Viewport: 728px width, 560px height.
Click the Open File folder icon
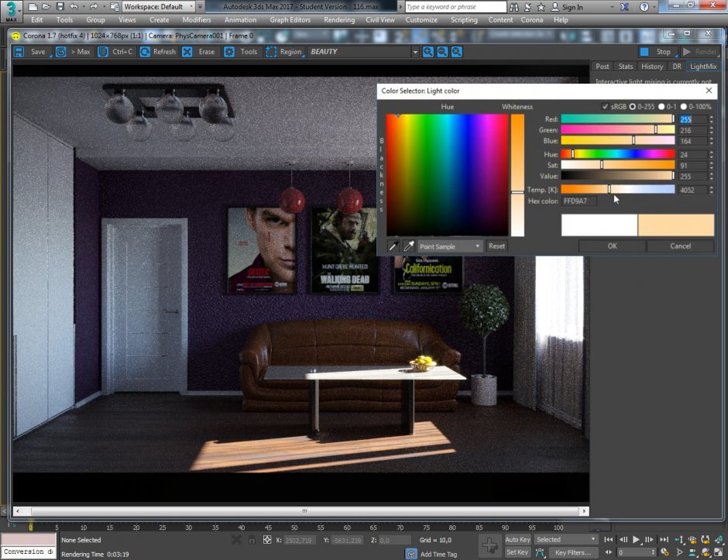pyautogui.click(x=46, y=7)
